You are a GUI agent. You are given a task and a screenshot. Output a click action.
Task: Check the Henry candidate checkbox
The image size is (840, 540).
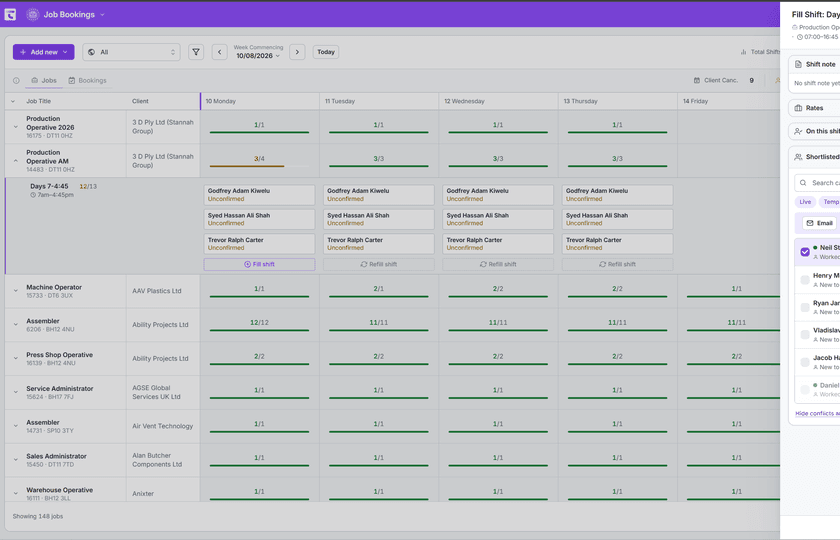click(x=805, y=280)
